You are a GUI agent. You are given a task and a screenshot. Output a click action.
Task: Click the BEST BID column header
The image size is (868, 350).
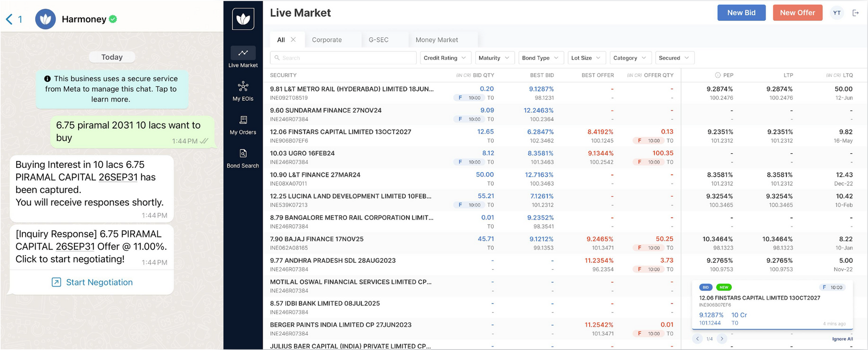(x=542, y=75)
